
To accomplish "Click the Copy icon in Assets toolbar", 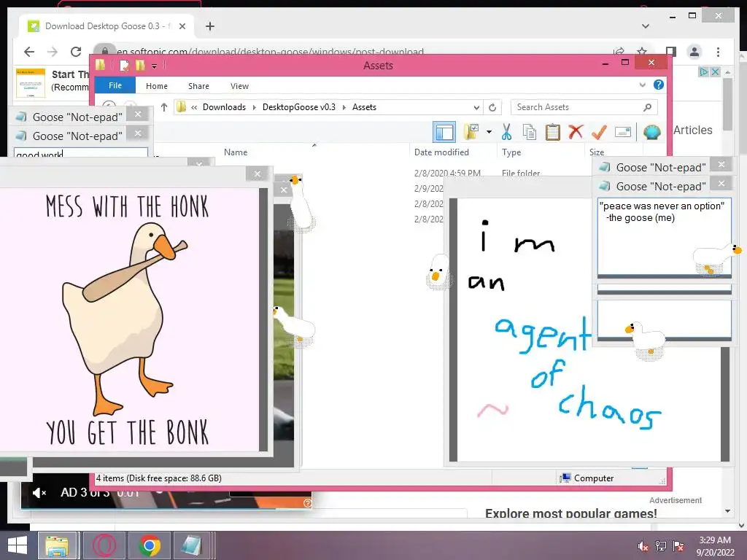I will pyautogui.click(x=530, y=132).
